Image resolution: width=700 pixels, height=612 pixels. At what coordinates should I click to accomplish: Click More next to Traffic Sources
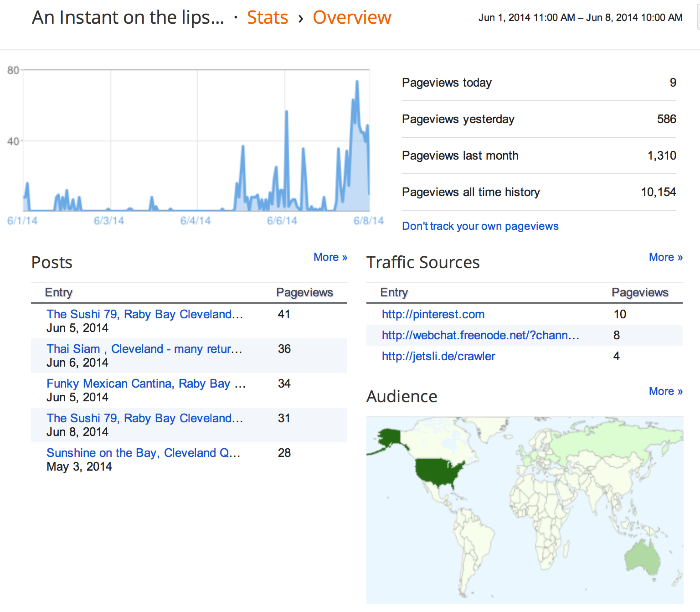[x=665, y=257]
